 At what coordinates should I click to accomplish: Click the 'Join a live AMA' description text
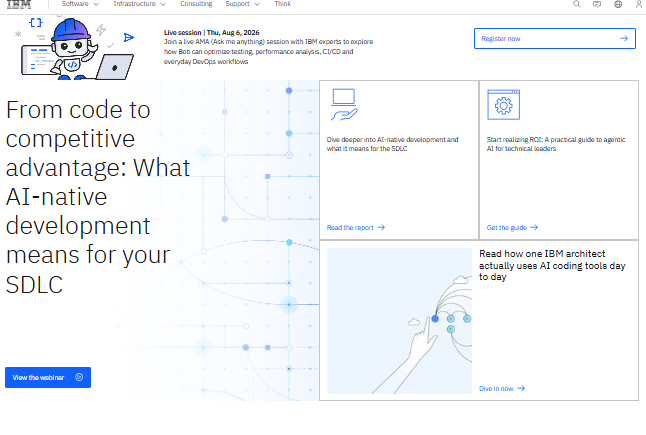pos(268,51)
